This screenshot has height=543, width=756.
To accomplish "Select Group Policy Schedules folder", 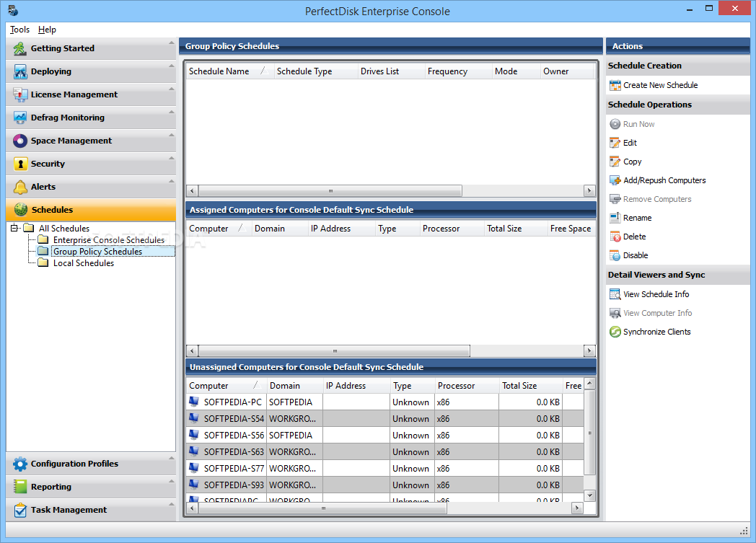I will (x=98, y=252).
